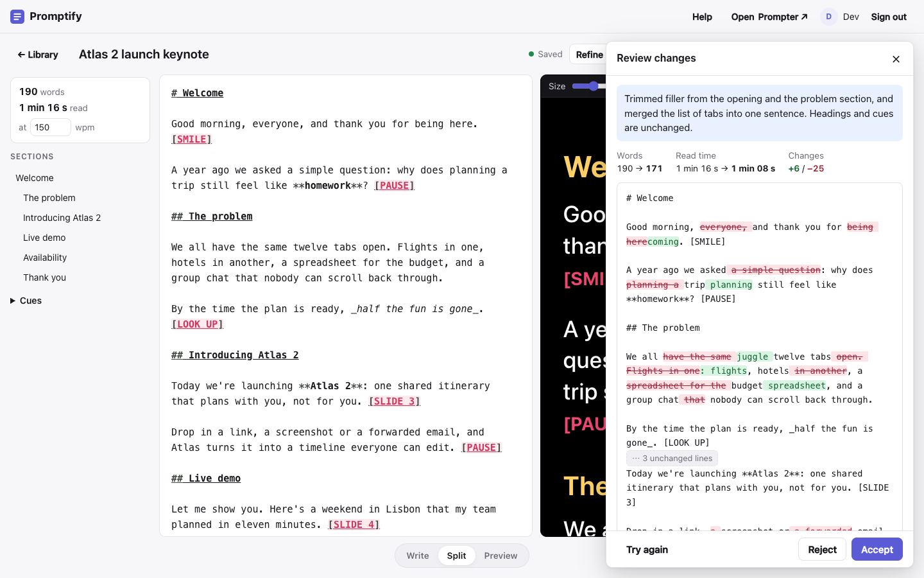
Task: Expand the 3 unchanged lines
Action: 672,458
